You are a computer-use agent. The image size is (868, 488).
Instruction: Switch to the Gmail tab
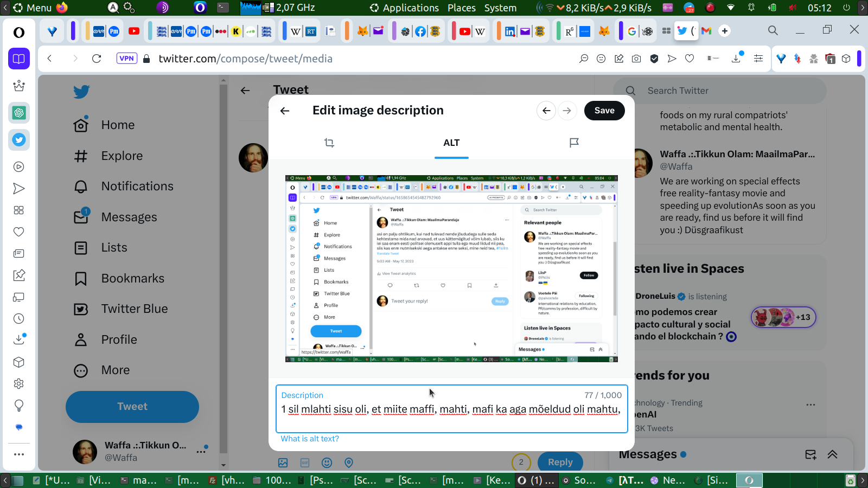[706, 31]
